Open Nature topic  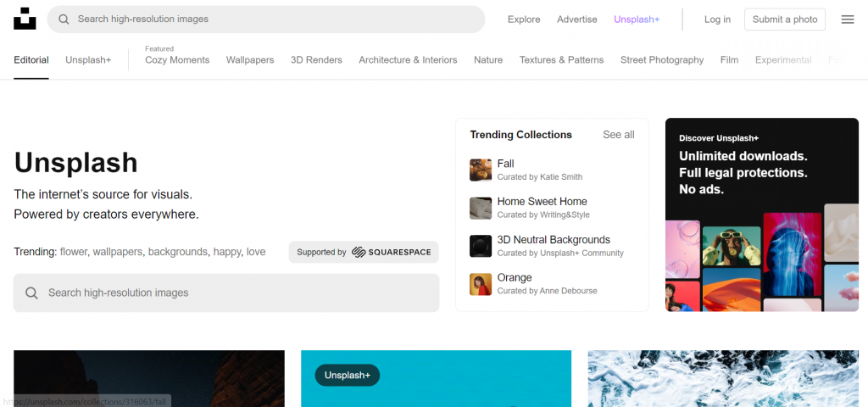pos(488,60)
